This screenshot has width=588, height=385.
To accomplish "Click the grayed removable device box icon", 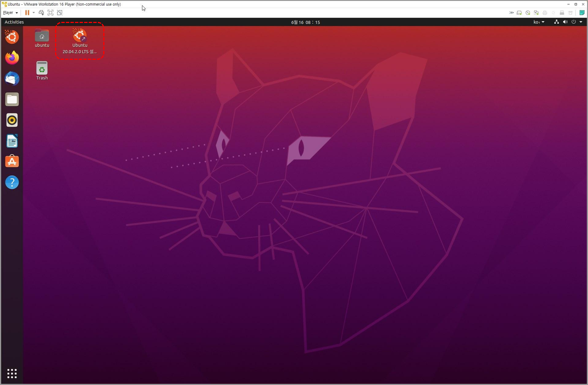I will click(570, 13).
